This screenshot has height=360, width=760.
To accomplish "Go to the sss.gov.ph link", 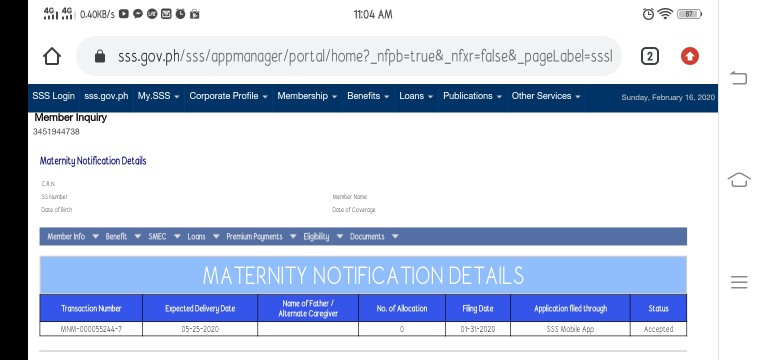I will tap(106, 96).
